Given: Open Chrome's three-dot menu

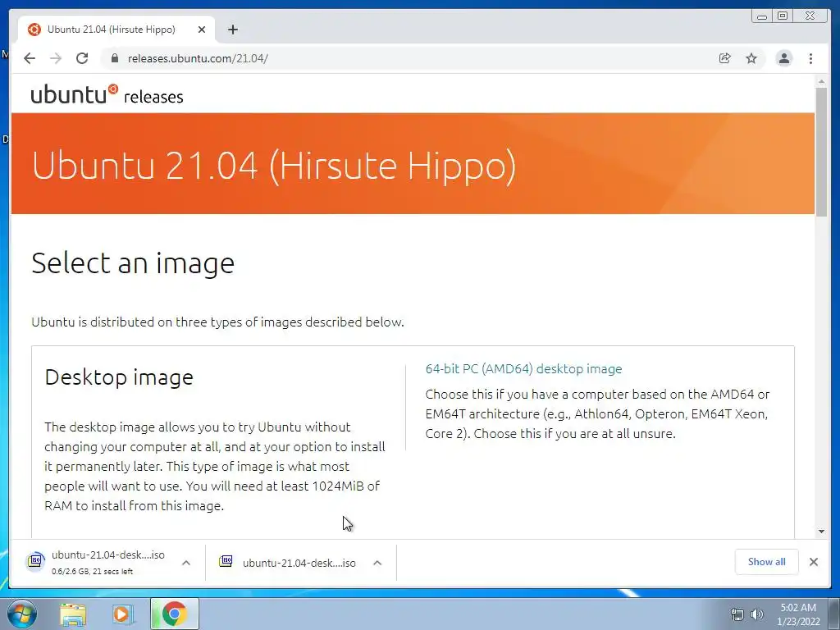Looking at the screenshot, I should pyautogui.click(x=811, y=58).
